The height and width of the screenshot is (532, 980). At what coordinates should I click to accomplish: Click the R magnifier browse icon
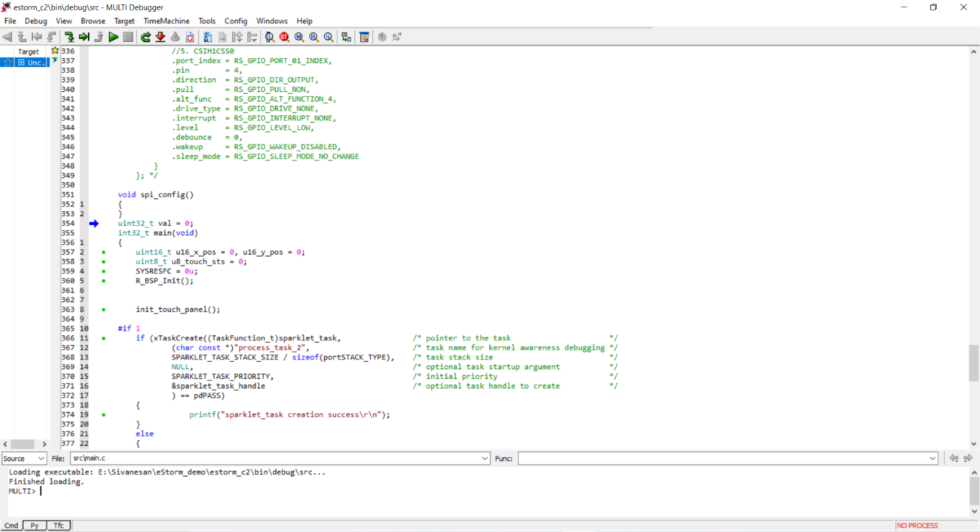coord(314,37)
